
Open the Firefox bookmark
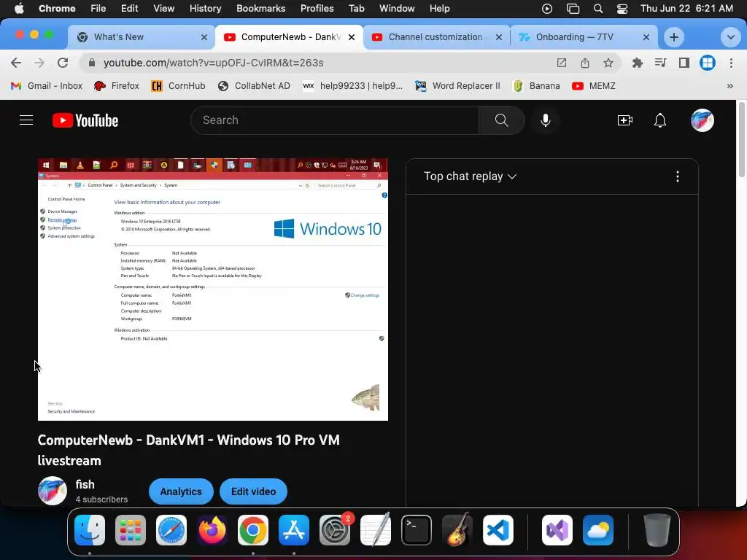coord(117,86)
